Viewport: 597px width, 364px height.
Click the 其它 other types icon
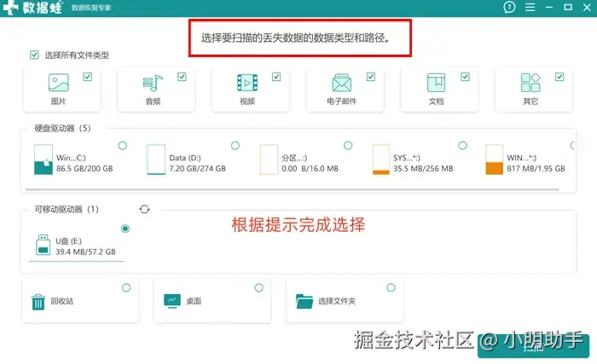tap(530, 83)
